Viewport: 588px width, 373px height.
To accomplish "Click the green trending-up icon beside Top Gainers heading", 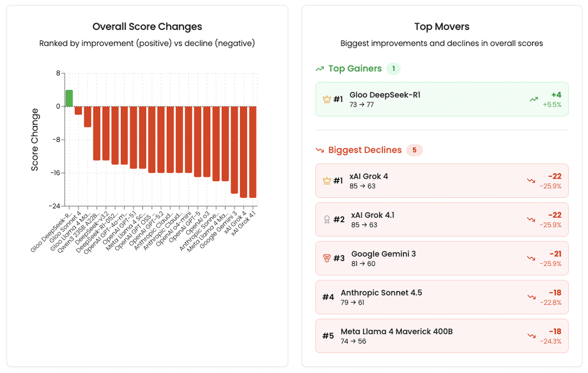I will (x=320, y=69).
